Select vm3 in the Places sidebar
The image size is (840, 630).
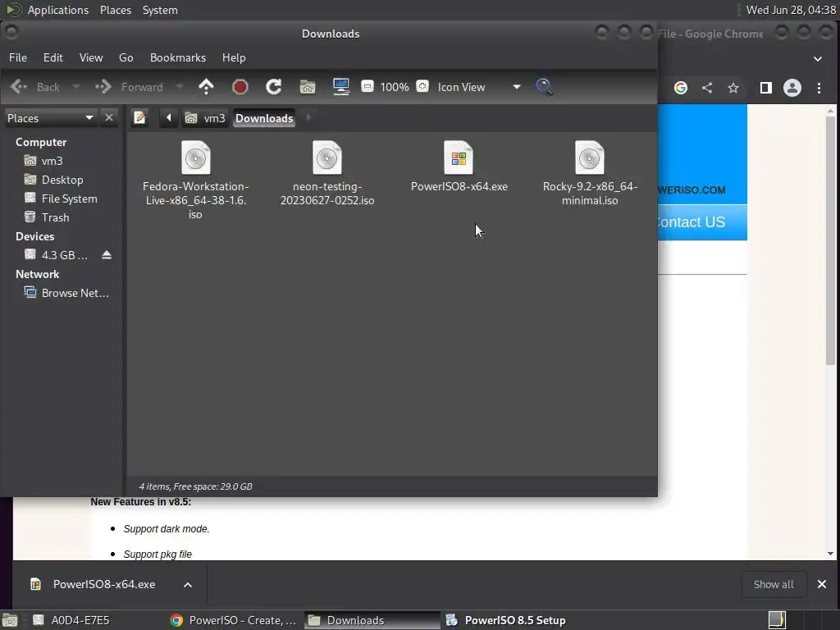click(x=52, y=161)
